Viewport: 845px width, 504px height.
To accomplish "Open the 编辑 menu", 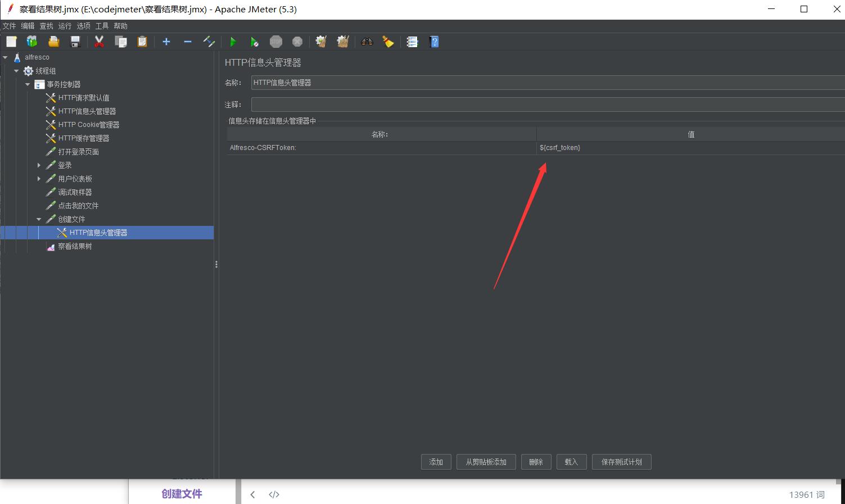I will (x=28, y=26).
